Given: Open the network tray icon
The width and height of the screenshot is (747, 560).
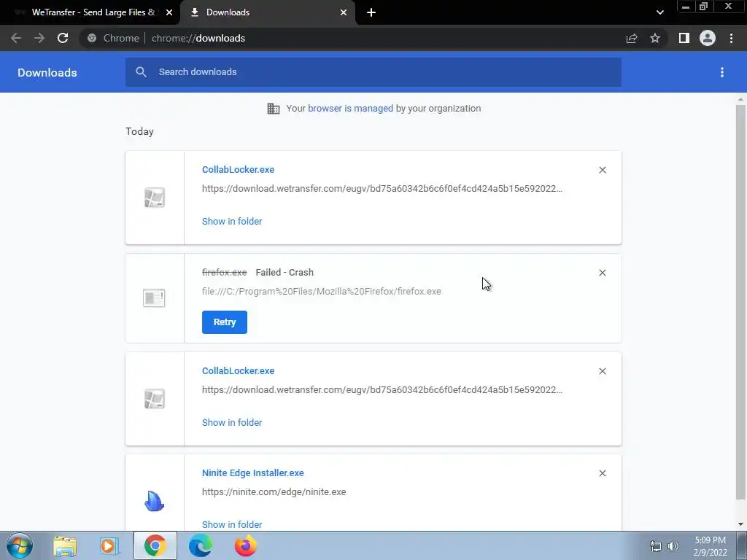Looking at the screenshot, I should click(656, 546).
